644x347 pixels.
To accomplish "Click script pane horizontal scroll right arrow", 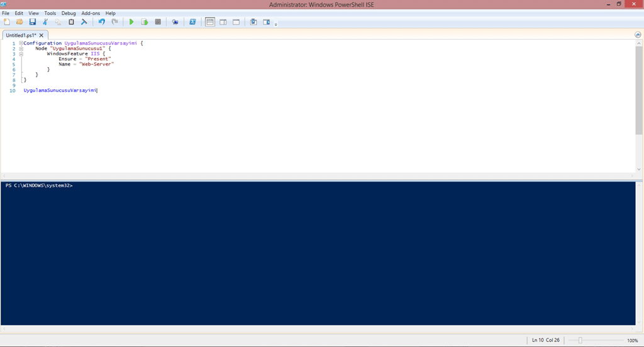I will 633,176.
